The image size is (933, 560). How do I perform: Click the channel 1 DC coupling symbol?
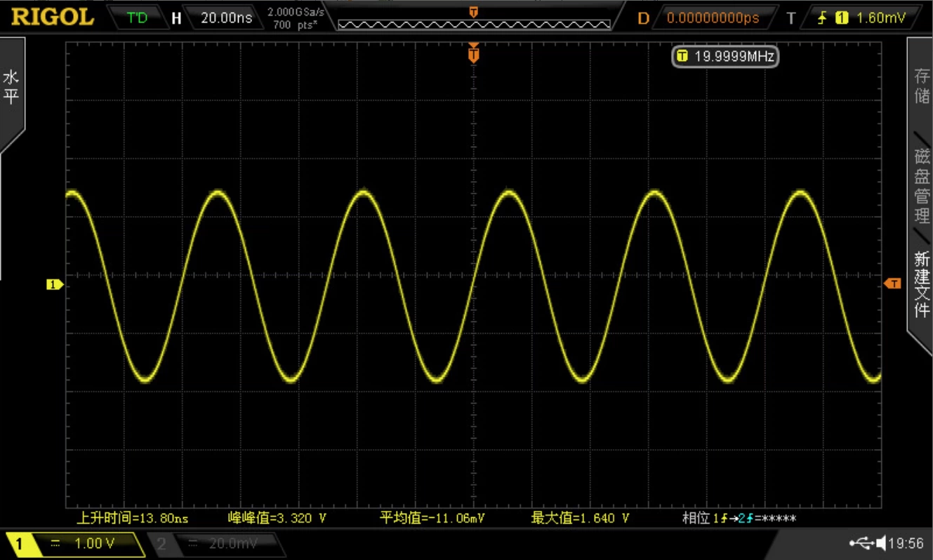[x=55, y=544]
